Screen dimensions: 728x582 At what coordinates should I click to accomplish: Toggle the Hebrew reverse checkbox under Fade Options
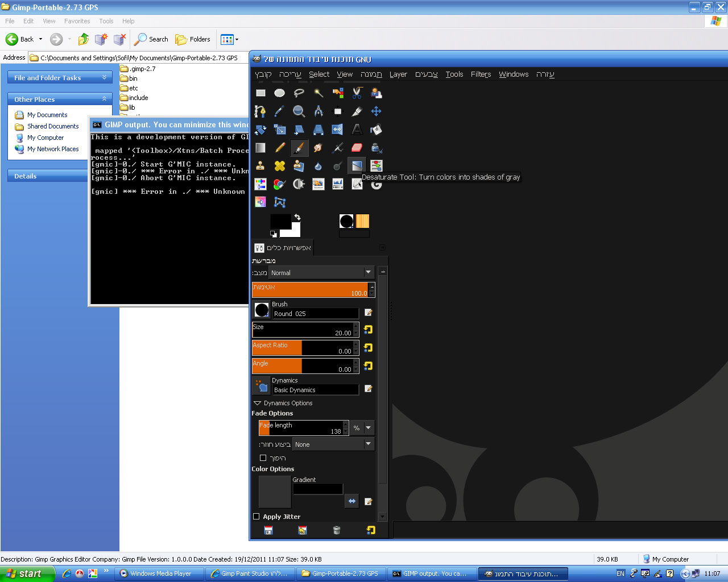[x=263, y=458]
